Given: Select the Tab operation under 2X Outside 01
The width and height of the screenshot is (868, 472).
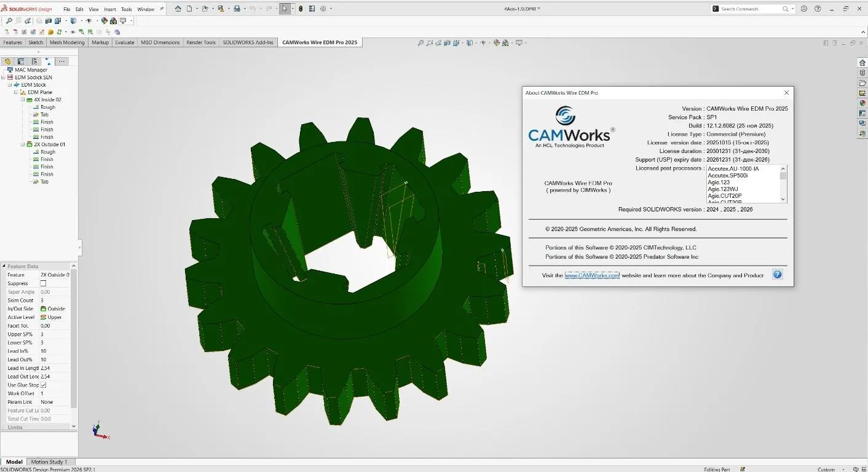Looking at the screenshot, I should (44, 182).
